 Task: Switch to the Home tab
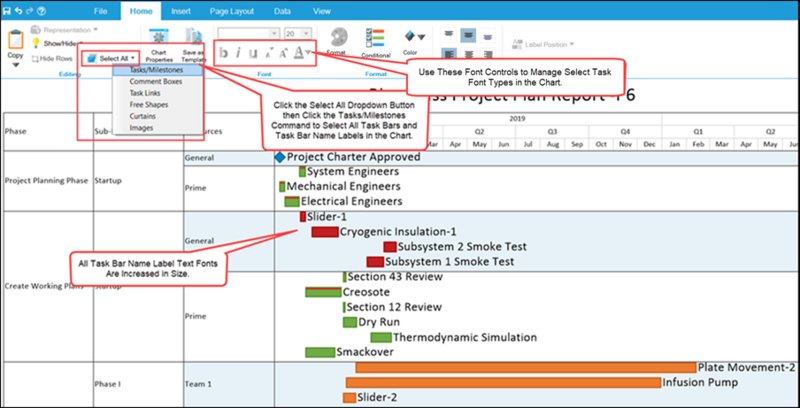click(x=141, y=11)
